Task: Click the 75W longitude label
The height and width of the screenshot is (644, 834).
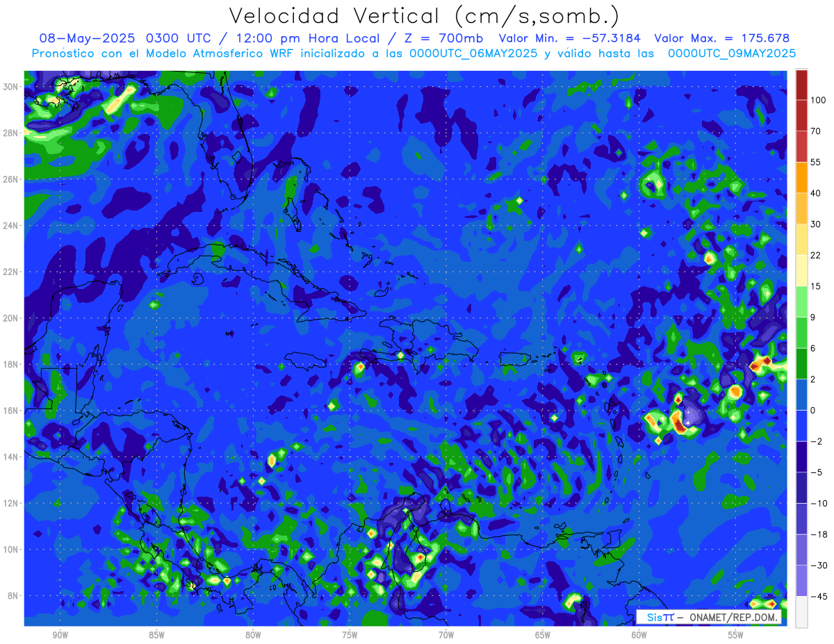Action: (350, 635)
